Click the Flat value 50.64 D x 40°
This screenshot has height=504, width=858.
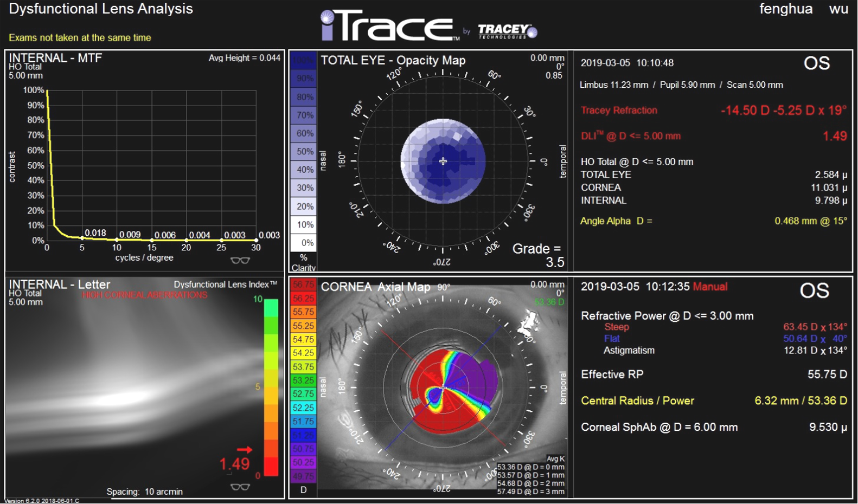click(x=815, y=339)
